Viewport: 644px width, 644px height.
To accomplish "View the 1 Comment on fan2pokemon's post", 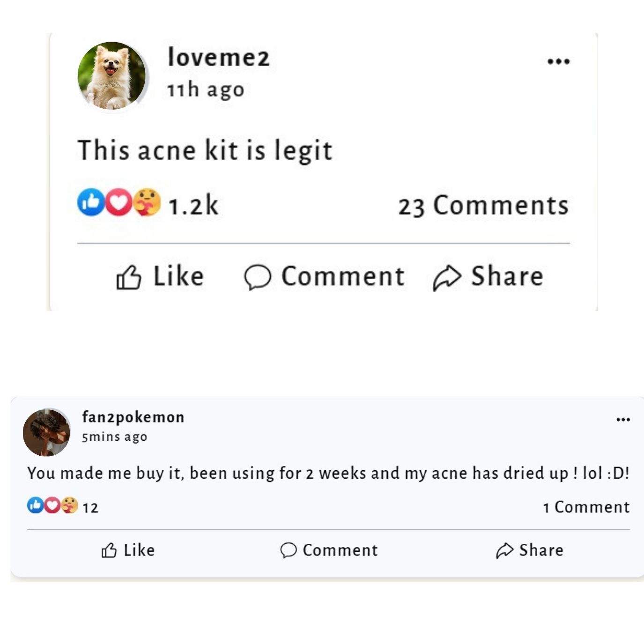I will pyautogui.click(x=586, y=507).
